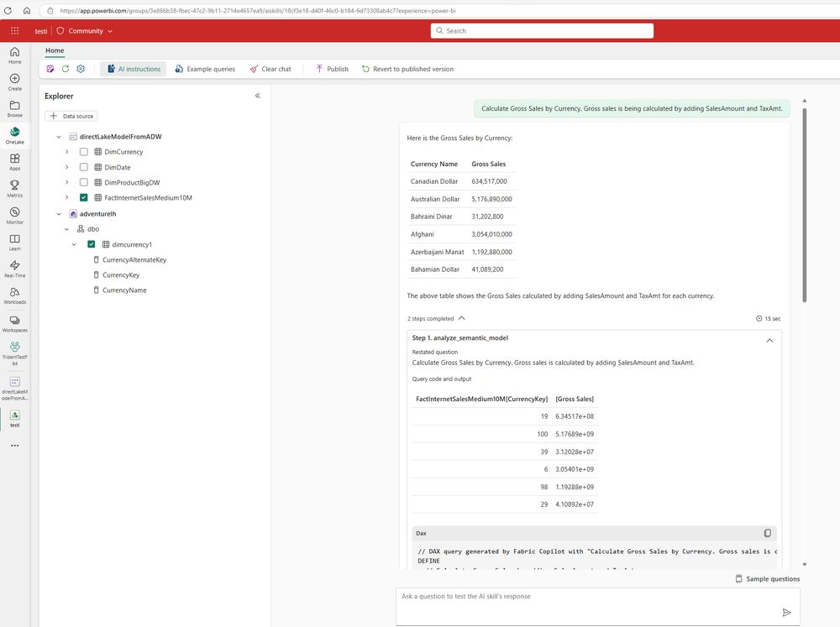The height and width of the screenshot is (627, 840).
Task: Click the 15 sec elapsed time
Action: coord(769,319)
